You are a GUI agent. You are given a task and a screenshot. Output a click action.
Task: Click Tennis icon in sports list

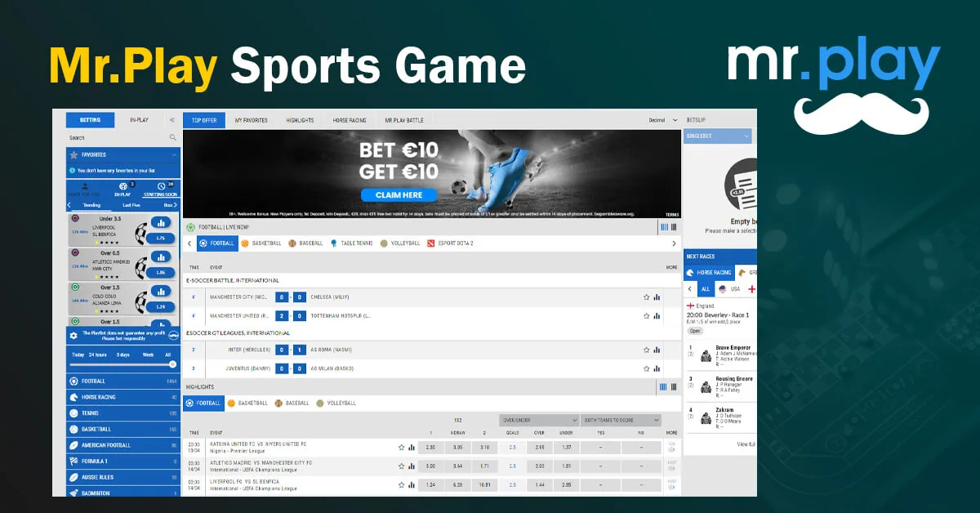(x=74, y=413)
